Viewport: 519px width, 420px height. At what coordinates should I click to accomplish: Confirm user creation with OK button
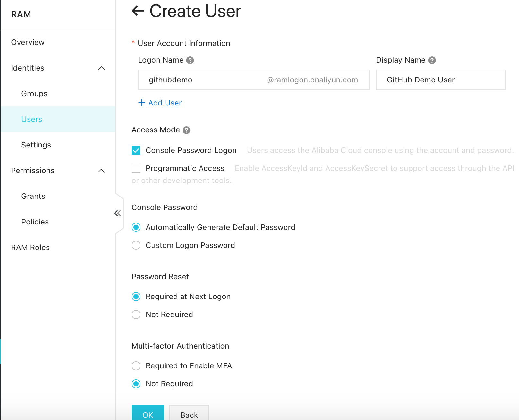point(148,413)
